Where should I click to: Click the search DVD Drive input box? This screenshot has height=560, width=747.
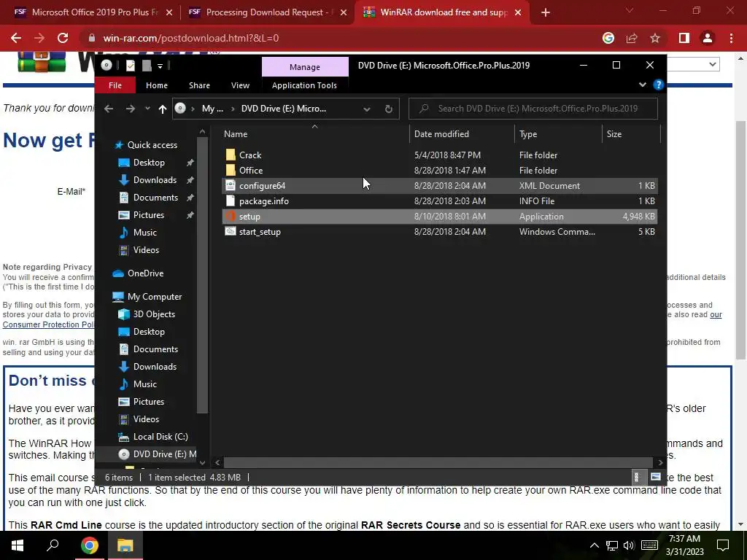click(533, 109)
